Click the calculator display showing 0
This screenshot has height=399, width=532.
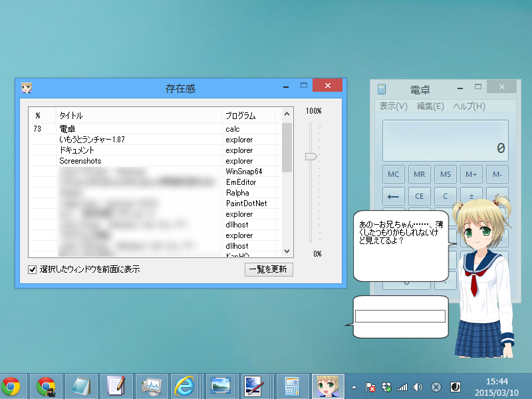[446, 140]
